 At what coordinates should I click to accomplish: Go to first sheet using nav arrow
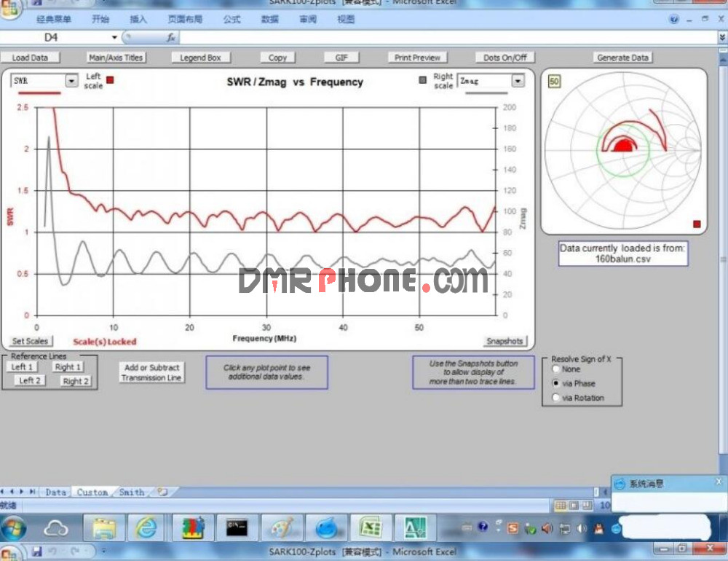[3, 491]
